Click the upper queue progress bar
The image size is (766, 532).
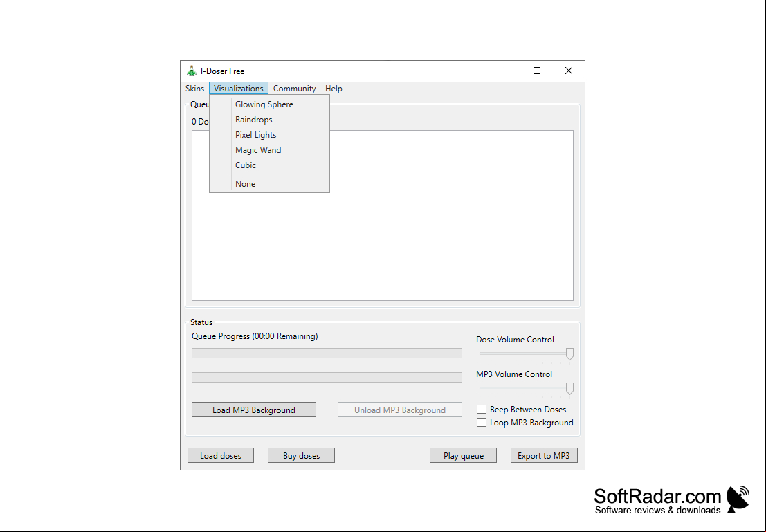[x=327, y=354]
